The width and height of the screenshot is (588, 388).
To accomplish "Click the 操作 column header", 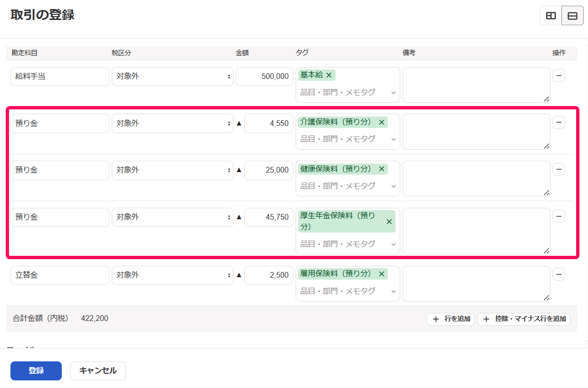I will [x=559, y=53].
